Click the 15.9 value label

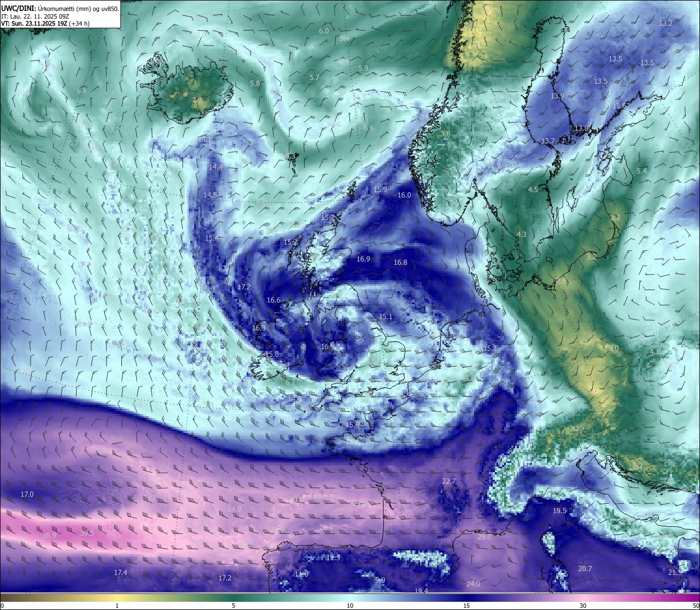pos(381,189)
